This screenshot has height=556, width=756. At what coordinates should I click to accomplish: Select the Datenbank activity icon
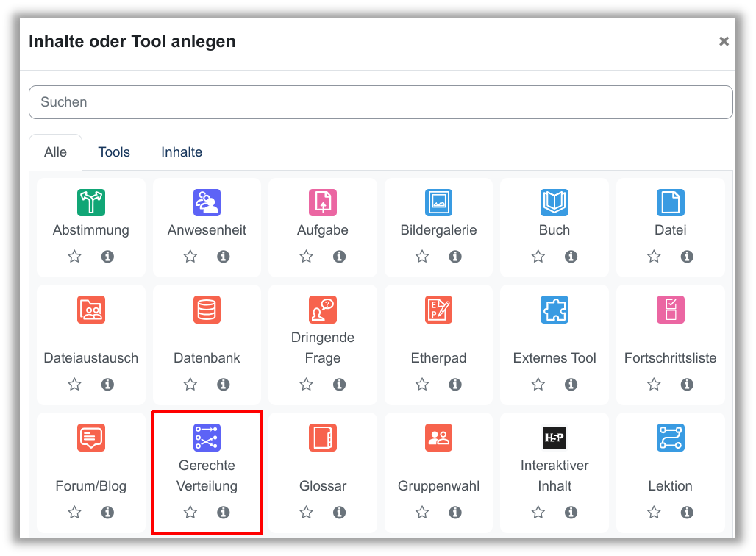click(x=207, y=310)
